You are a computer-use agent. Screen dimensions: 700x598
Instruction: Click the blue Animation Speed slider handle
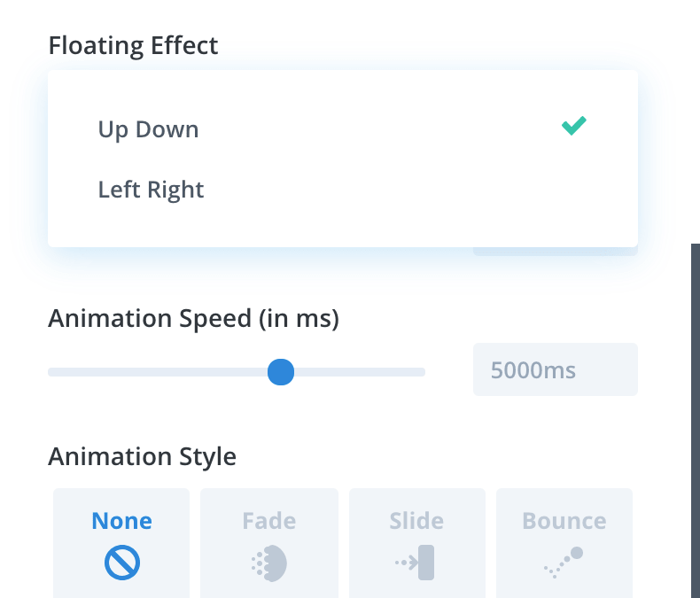(x=281, y=372)
